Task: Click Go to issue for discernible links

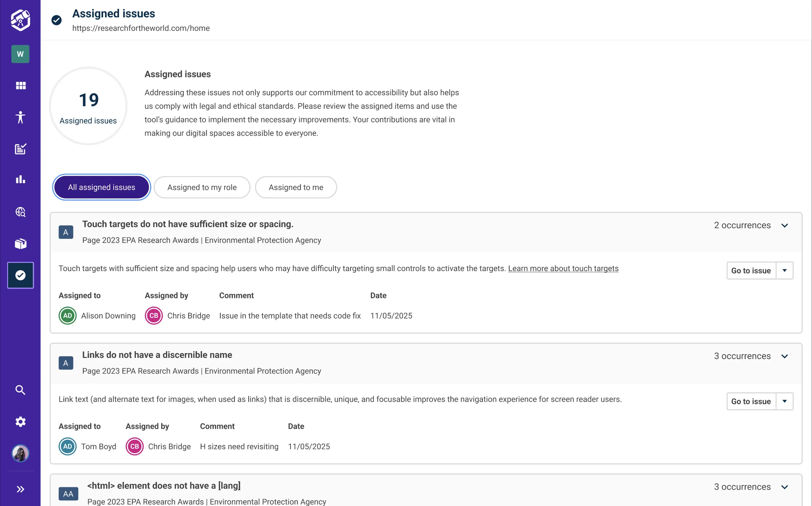Action: pos(751,401)
